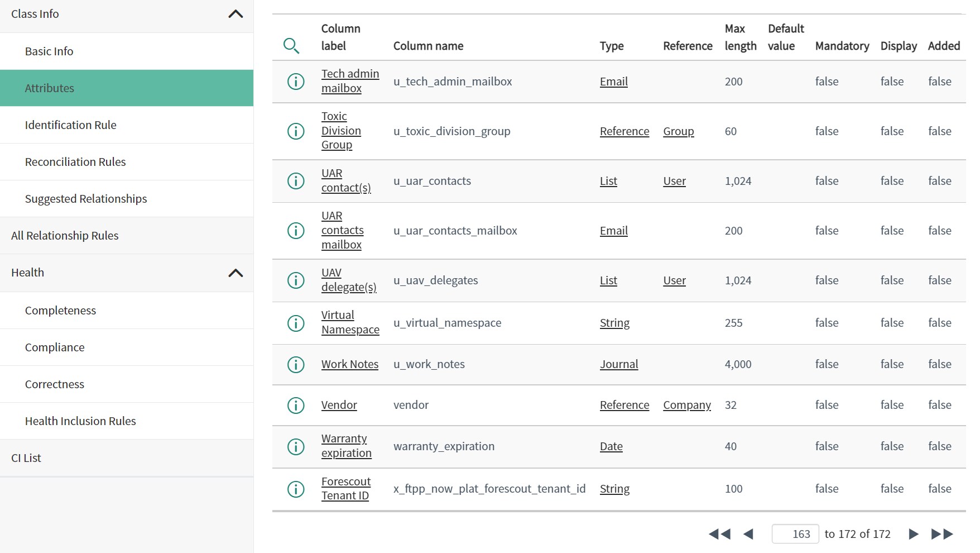Open info icon for Work Notes row

296,365
